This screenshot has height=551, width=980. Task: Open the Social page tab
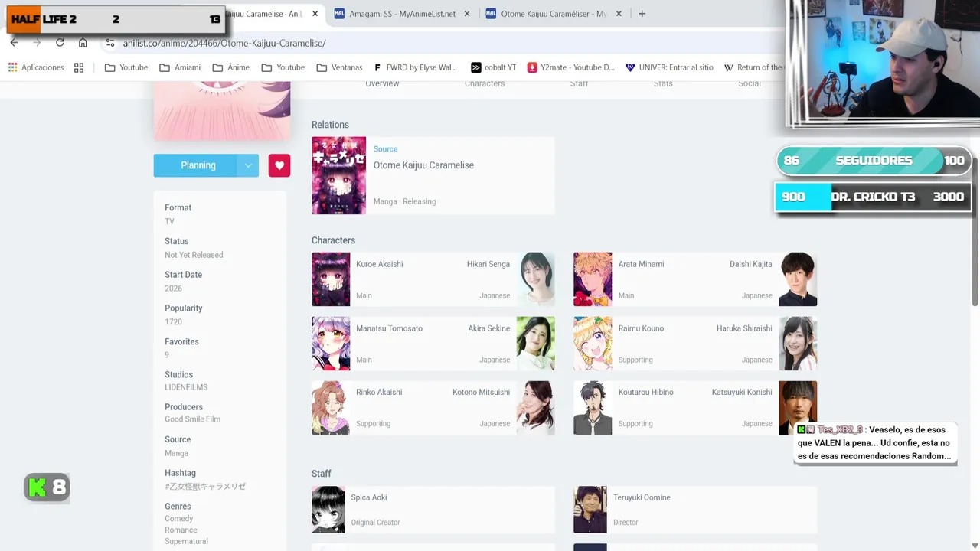pyautogui.click(x=750, y=83)
